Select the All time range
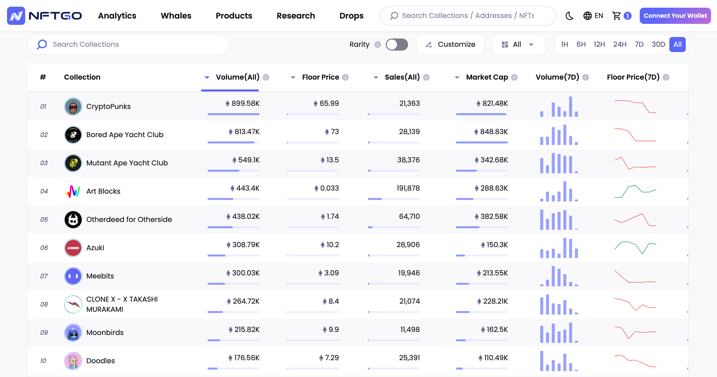 [x=677, y=44]
